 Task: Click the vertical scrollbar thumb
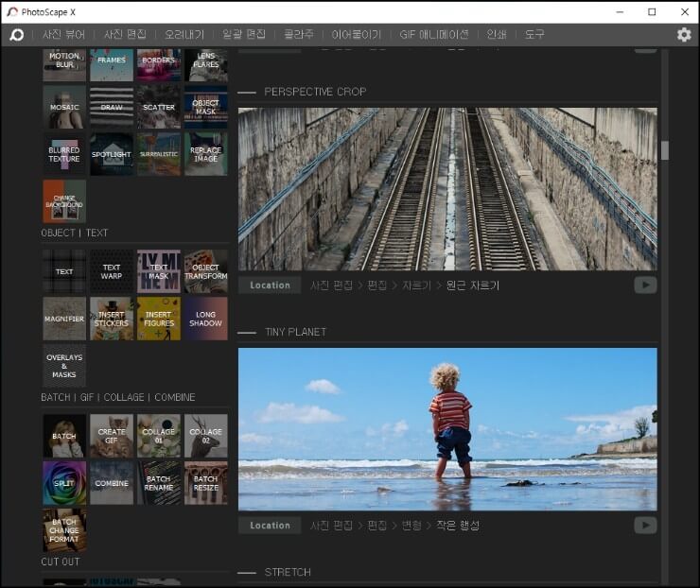[x=665, y=150]
